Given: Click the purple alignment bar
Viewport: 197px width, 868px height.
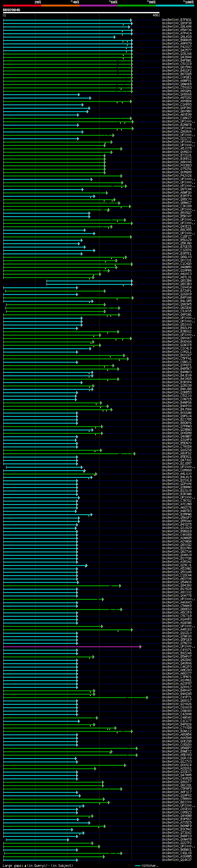Looking at the screenshot, I should 72,647.
